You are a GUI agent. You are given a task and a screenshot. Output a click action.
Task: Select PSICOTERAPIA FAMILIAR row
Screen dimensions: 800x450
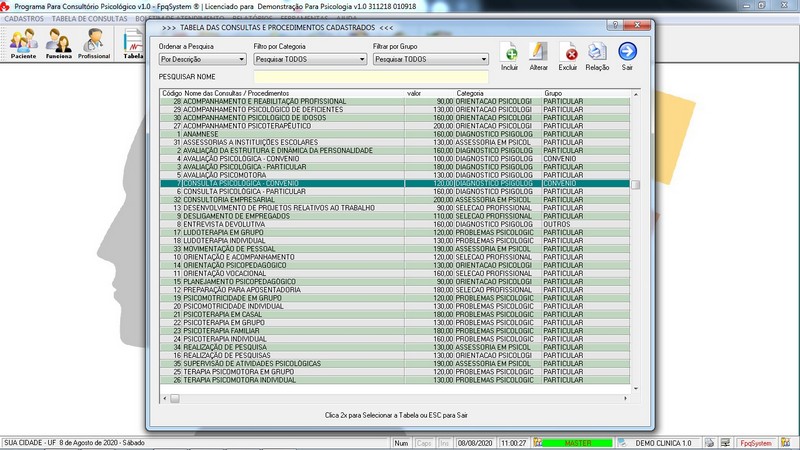(395, 331)
